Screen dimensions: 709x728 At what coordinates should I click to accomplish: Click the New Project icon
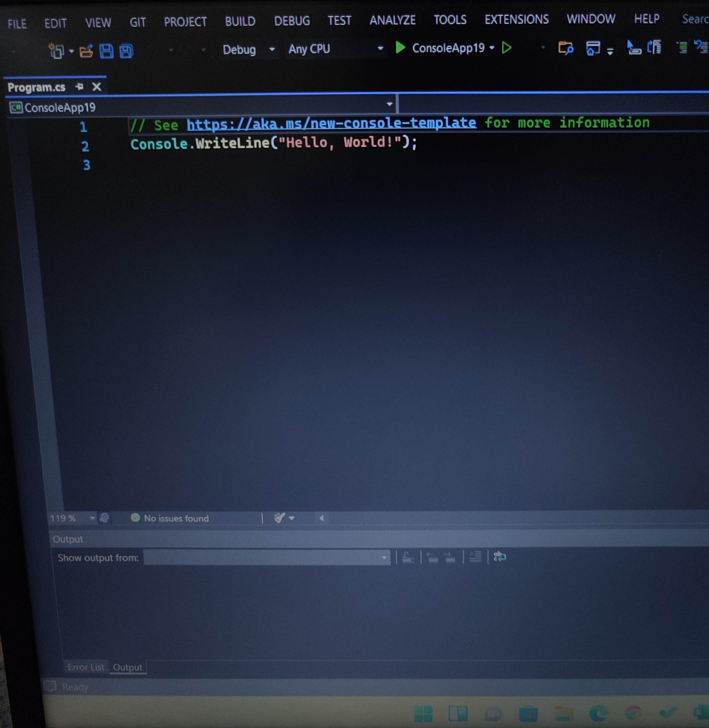(x=57, y=51)
